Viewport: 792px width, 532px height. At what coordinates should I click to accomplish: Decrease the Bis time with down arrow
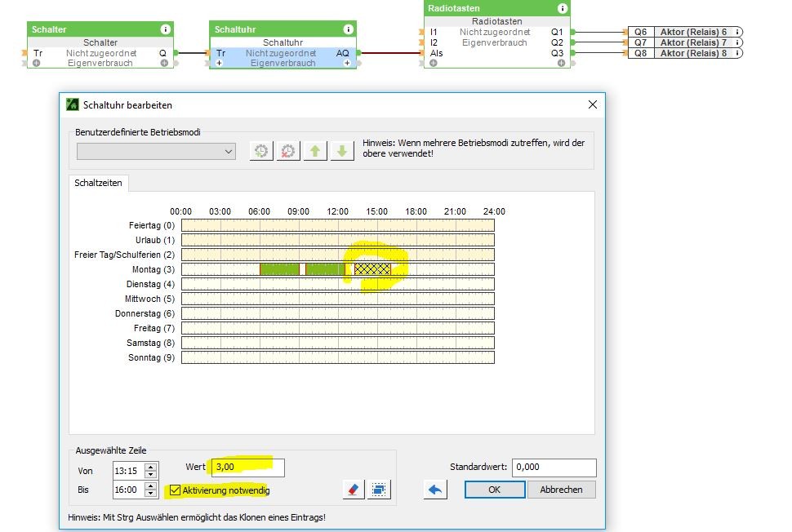click(150, 494)
